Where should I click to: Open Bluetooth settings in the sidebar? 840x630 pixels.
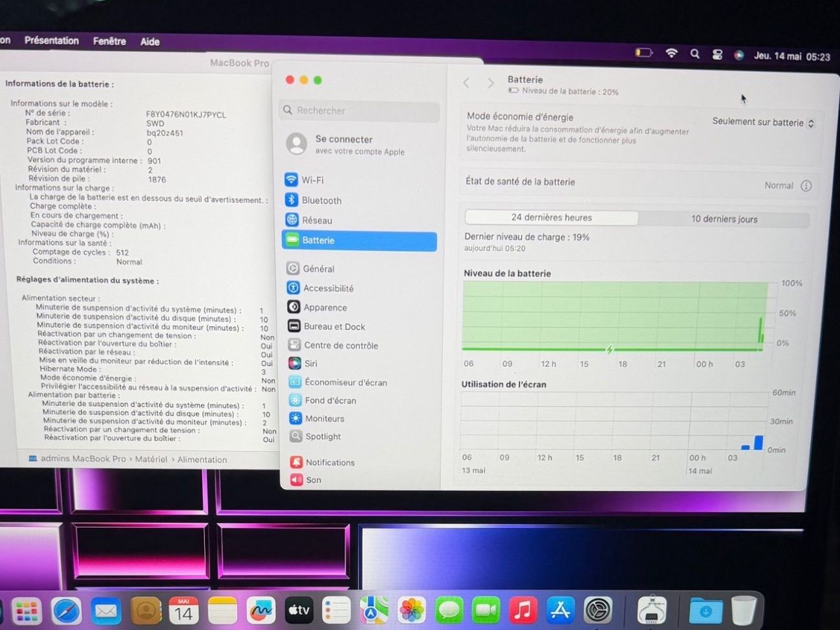click(313, 201)
